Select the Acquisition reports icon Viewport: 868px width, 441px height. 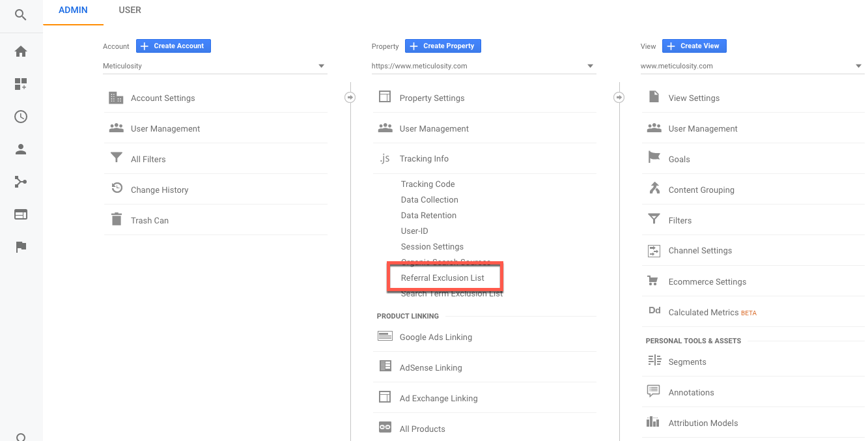coord(20,181)
